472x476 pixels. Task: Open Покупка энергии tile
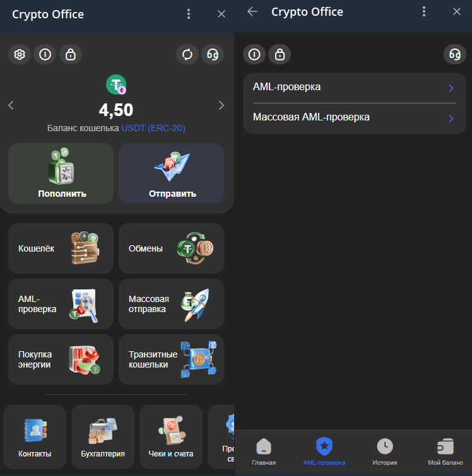pos(61,359)
